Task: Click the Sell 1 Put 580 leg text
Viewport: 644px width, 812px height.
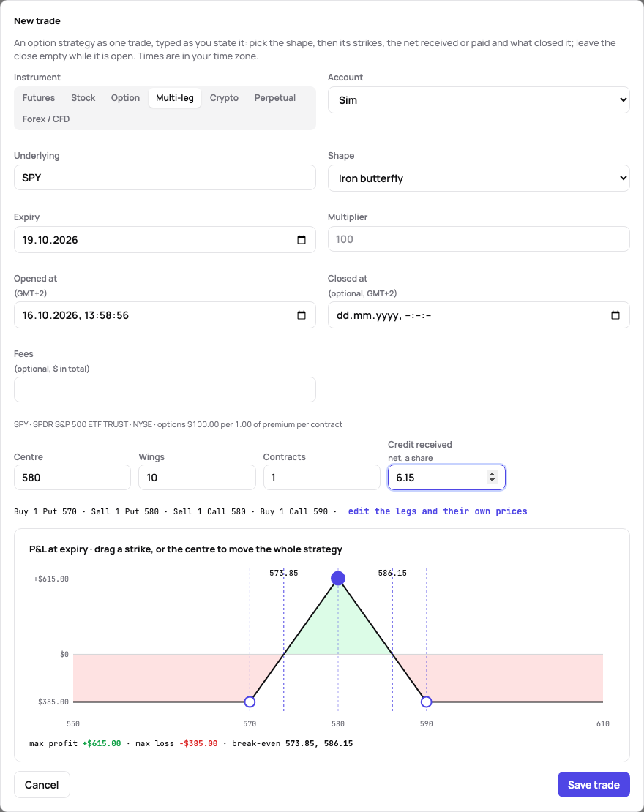Action: (125, 511)
